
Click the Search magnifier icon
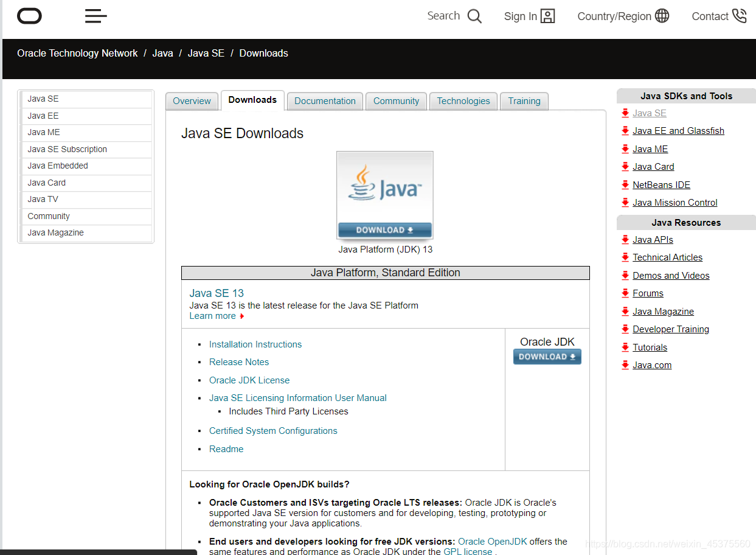coord(474,16)
